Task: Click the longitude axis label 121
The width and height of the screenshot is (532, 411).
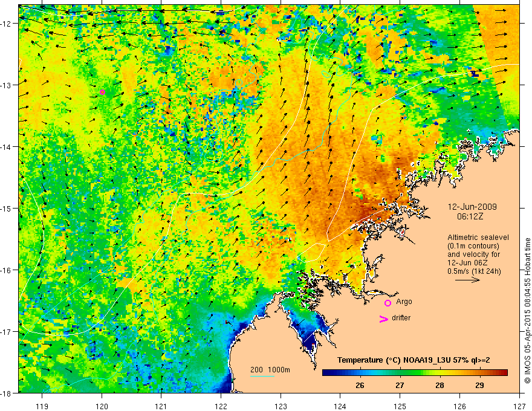Action: tap(161, 406)
